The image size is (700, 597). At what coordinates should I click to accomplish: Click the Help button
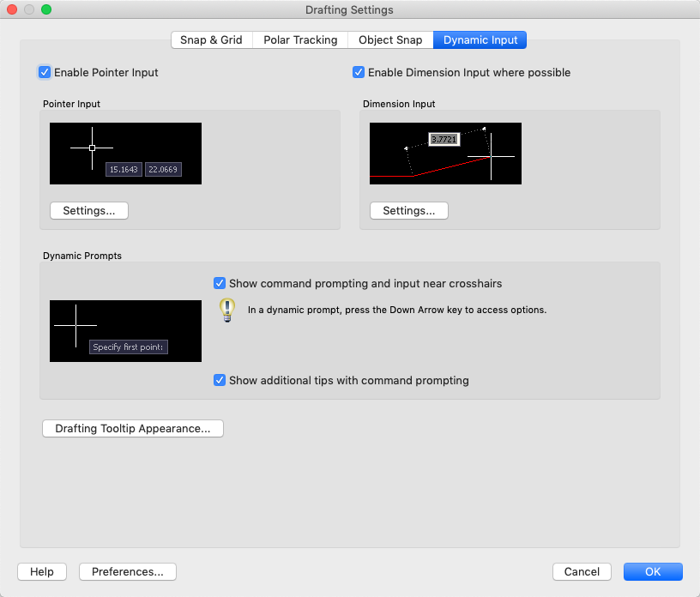[x=42, y=571]
